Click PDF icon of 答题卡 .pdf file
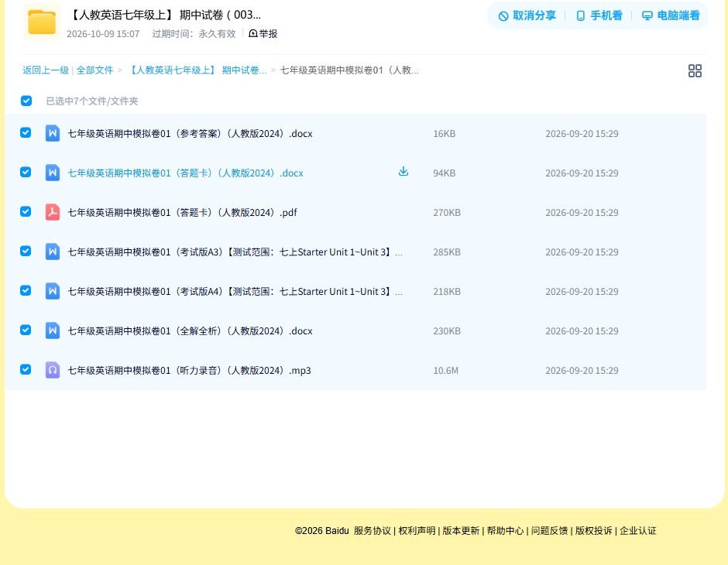728x565 pixels. pos(53,212)
